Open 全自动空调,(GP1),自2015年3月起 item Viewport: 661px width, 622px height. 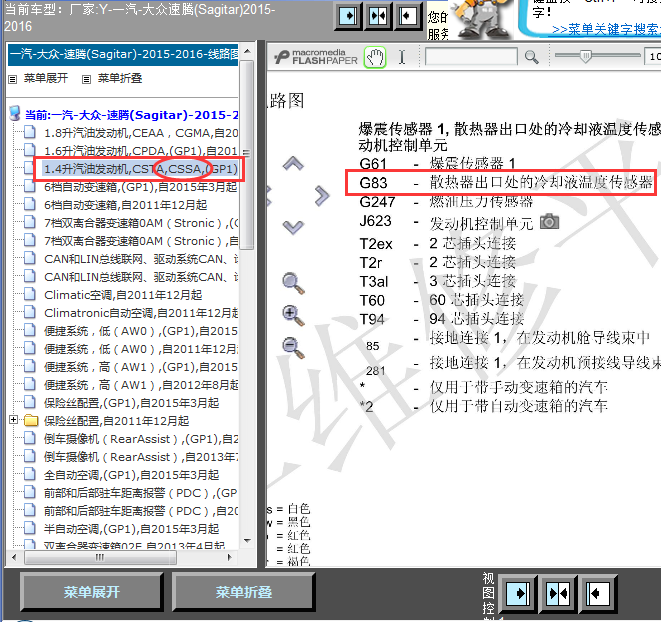[132, 475]
